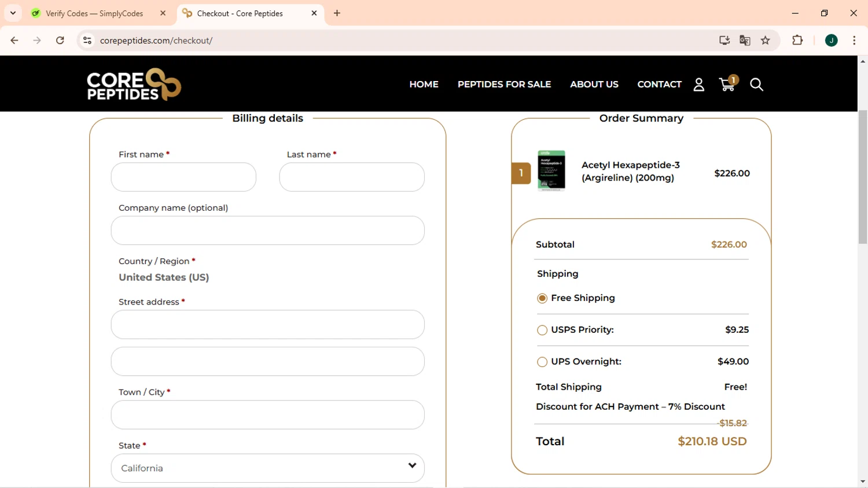Open the Chrome three-dot menu

coord(854,41)
